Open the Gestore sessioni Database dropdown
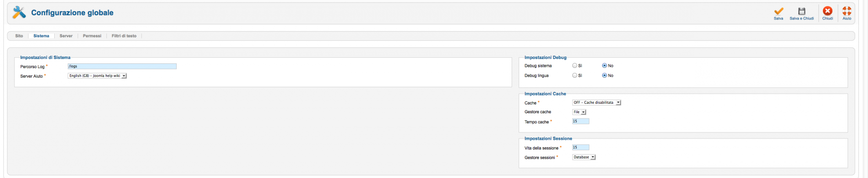Viewport: 868px width, 178px height. click(584, 157)
